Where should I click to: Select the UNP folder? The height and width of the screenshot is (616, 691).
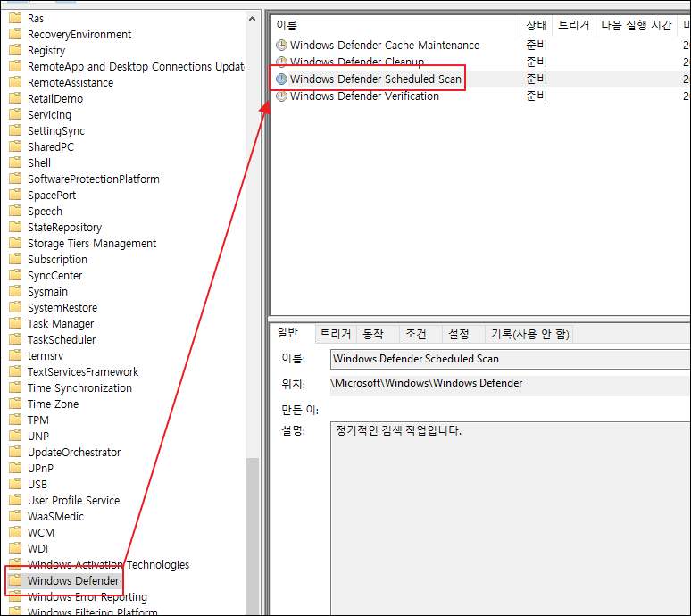pos(37,437)
